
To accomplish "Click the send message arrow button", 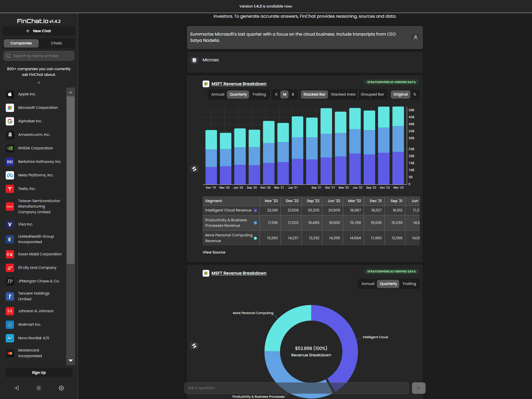I will (x=418, y=388).
